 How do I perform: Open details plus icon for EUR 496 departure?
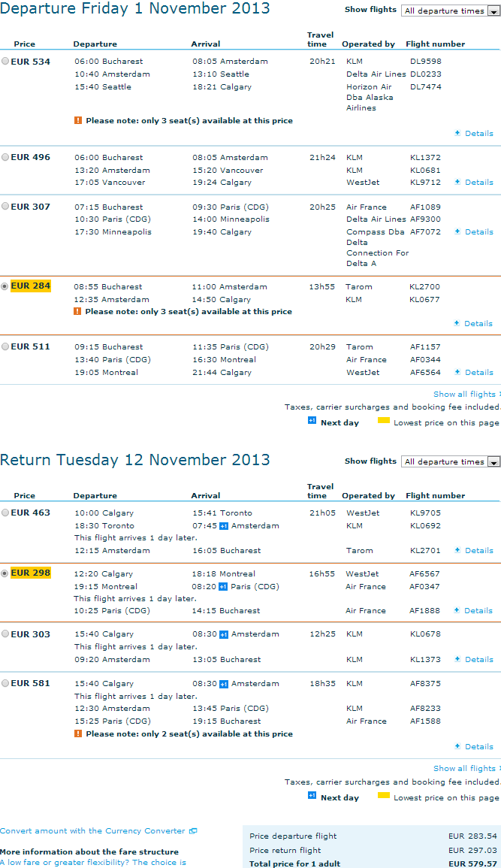(x=457, y=182)
